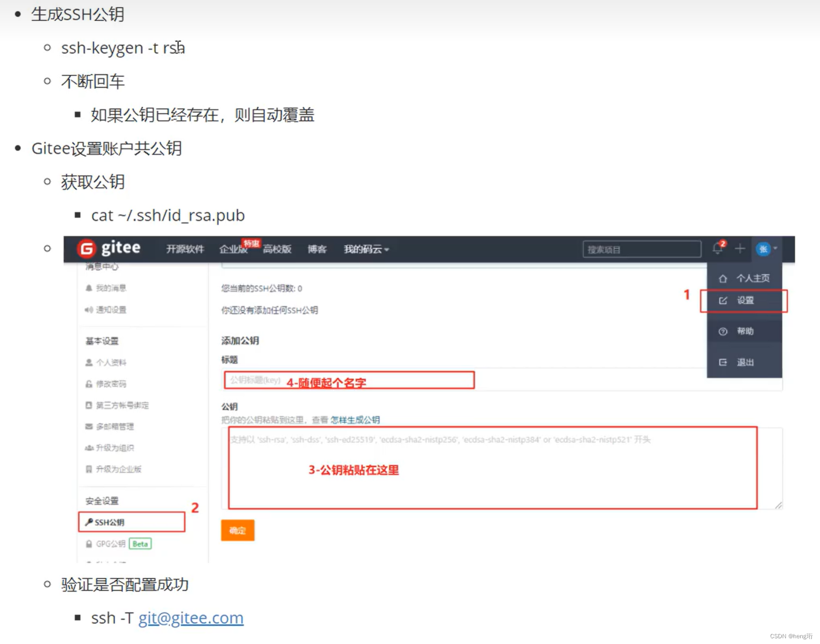Image resolution: width=820 pixels, height=644 pixels.
Task: Open the notification bell icon
Action: click(718, 248)
